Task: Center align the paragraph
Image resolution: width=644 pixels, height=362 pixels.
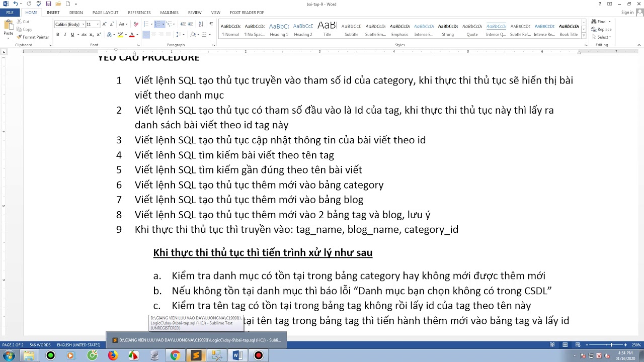Action: coord(153,35)
